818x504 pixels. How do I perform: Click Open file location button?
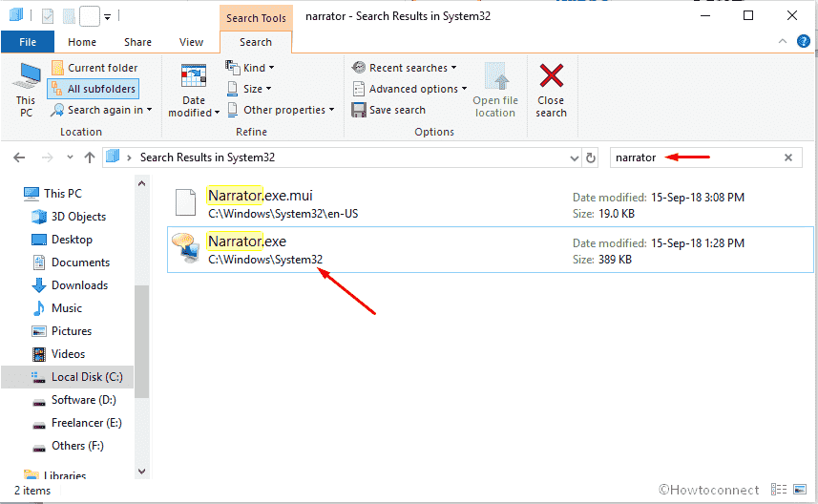(495, 90)
